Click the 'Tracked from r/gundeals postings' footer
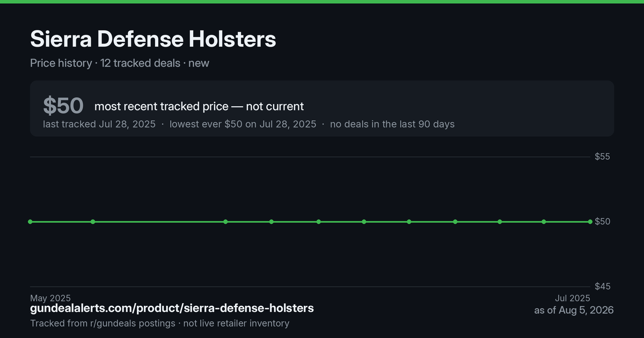This screenshot has width=644, height=338. coord(103,323)
